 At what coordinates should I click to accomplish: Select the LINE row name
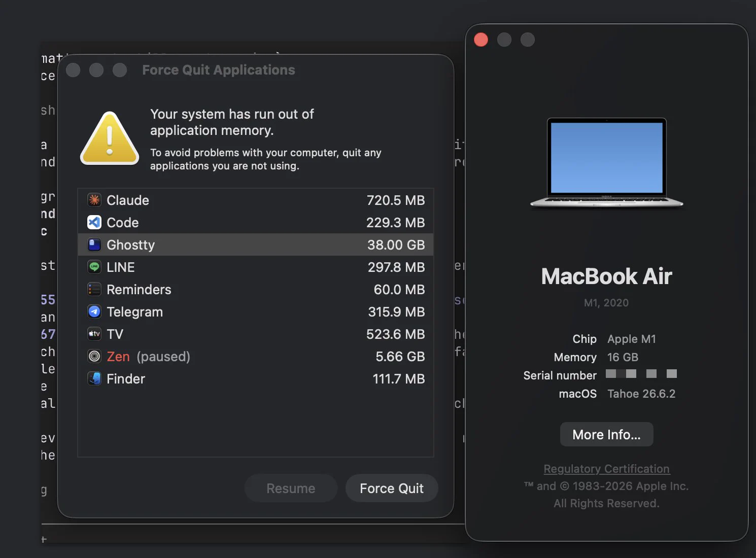pyautogui.click(x=121, y=267)
